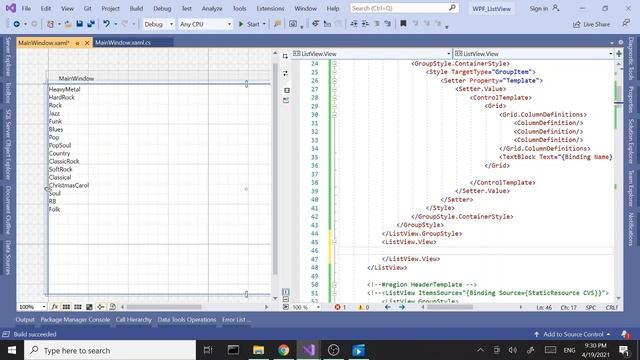The image size is (640, 360).
Task: Open the Any CPU platform dropdown
Action: click(x=205, y=24)
